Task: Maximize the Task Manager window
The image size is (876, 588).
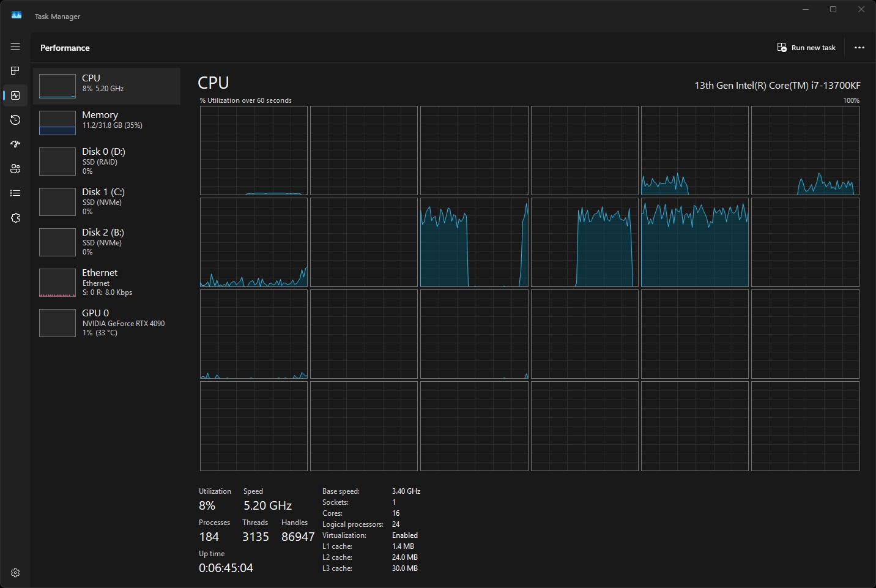Action: [833, 9]
